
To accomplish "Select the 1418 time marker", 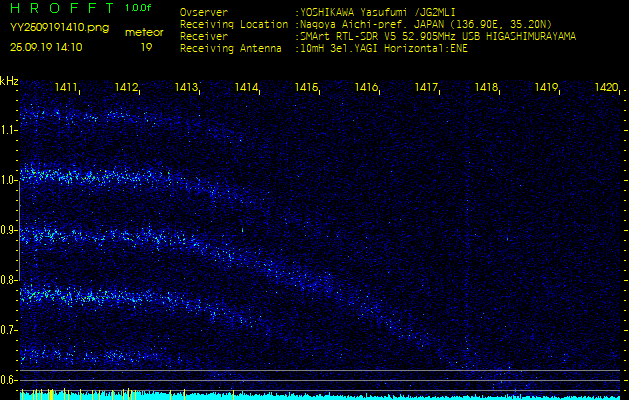I will 487,88.
